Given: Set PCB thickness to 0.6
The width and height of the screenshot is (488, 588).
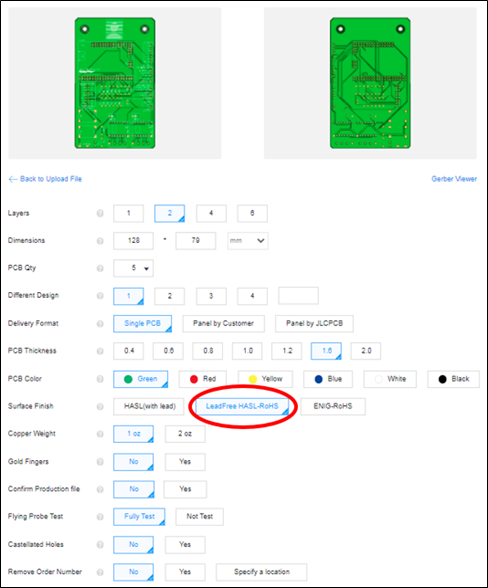Looking at the screenshot, I should [168, 351].
